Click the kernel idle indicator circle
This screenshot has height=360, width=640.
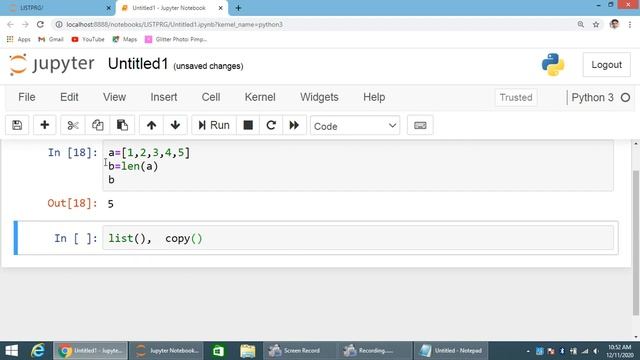click(x=625, y=98)
